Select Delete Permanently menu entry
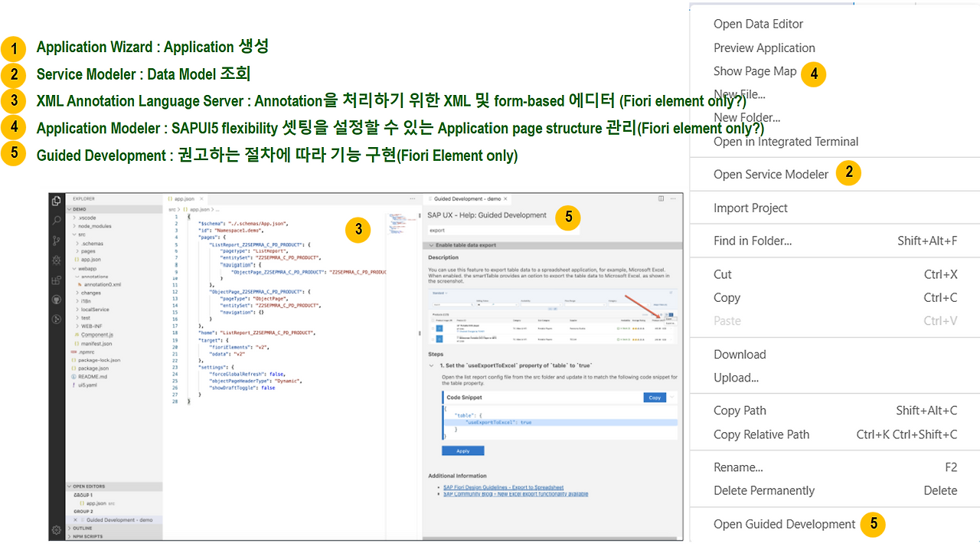 764,490
